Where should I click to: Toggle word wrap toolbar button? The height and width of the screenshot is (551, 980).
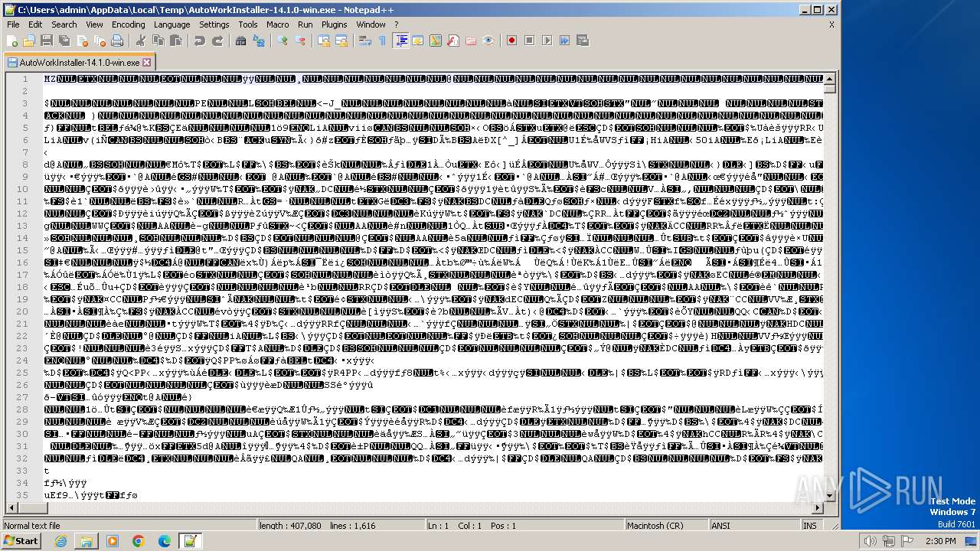[x=365, y=41]
